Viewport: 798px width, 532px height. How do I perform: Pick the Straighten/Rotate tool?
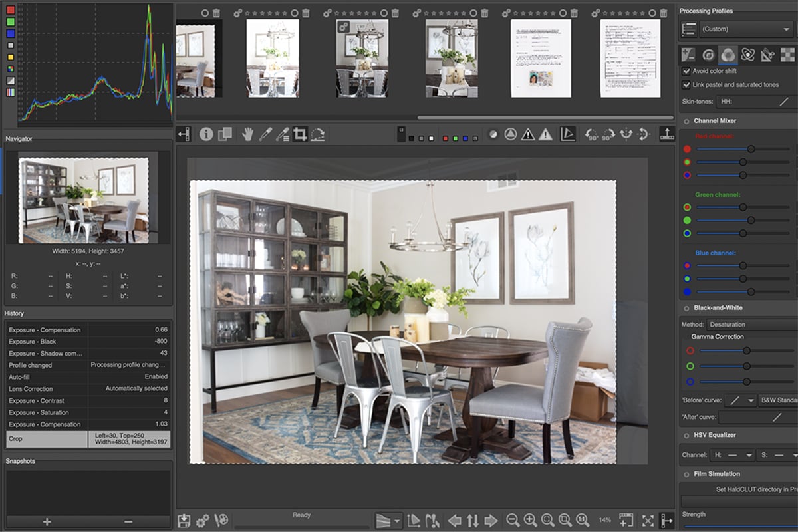(318, 134)
